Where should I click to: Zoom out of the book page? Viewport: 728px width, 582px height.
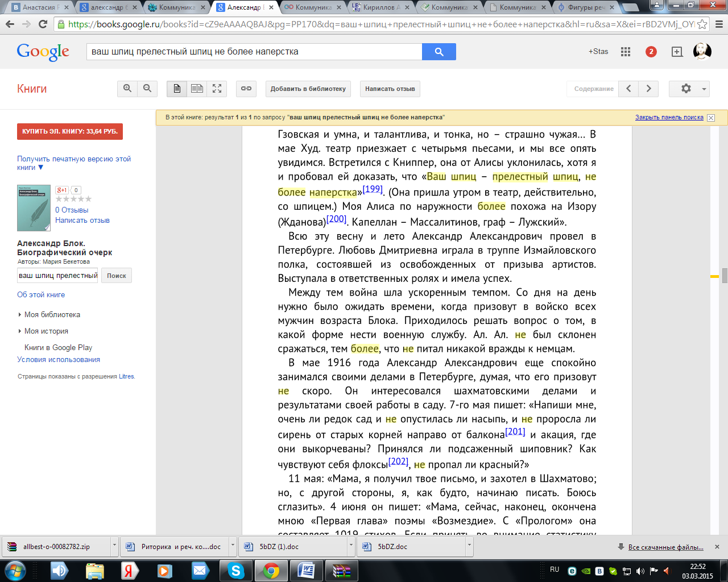click(x=147, y=89)
